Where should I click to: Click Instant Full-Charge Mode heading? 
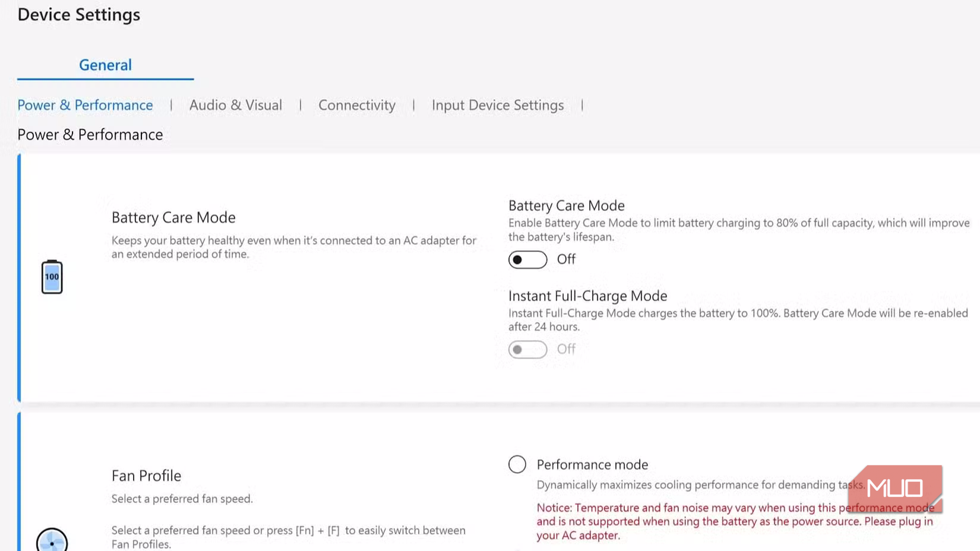587,296
